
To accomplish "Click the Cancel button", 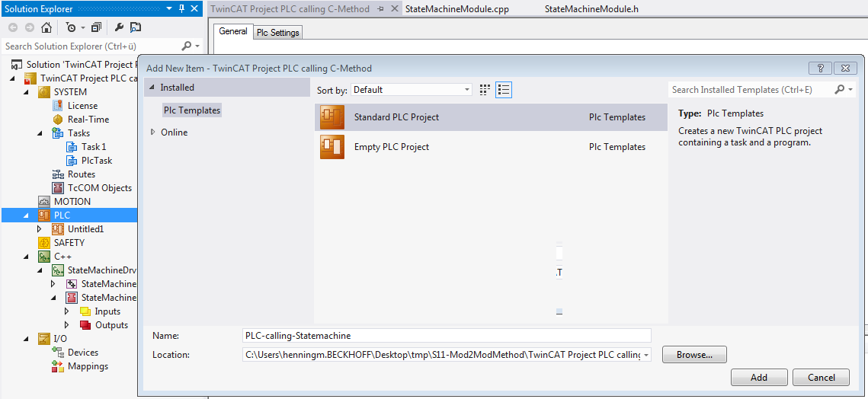I will tap(821, 378).
